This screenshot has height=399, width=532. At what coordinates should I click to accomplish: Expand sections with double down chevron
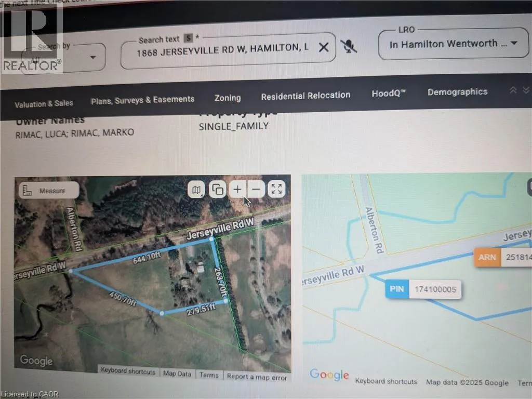[x=526, y=90]
